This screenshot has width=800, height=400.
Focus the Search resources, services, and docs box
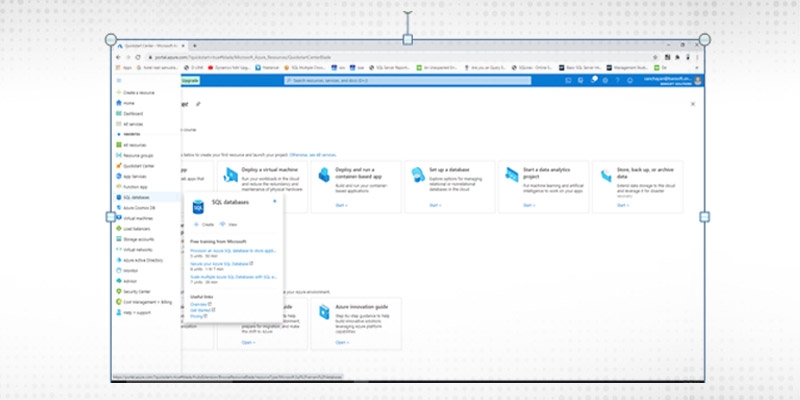407,81
